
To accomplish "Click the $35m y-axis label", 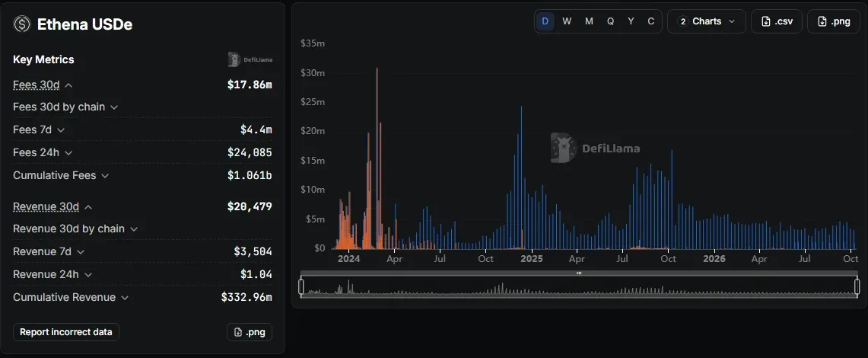I will [x=313, y=43].
